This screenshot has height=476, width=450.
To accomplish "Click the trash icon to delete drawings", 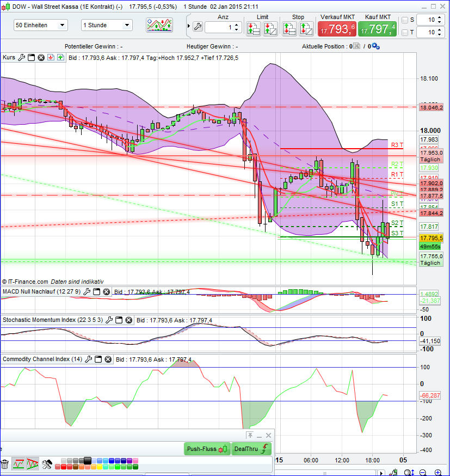I will [5, 463].
